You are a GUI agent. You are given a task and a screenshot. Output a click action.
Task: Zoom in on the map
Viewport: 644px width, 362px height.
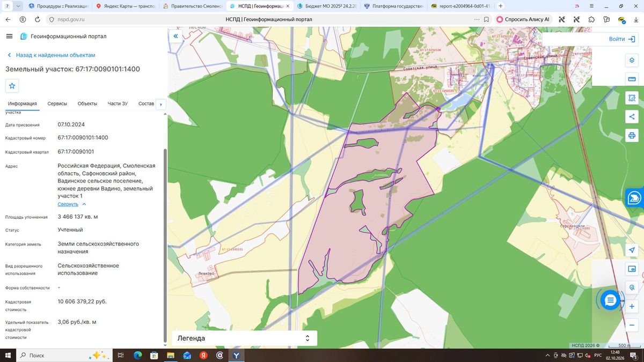pos(632,306)
